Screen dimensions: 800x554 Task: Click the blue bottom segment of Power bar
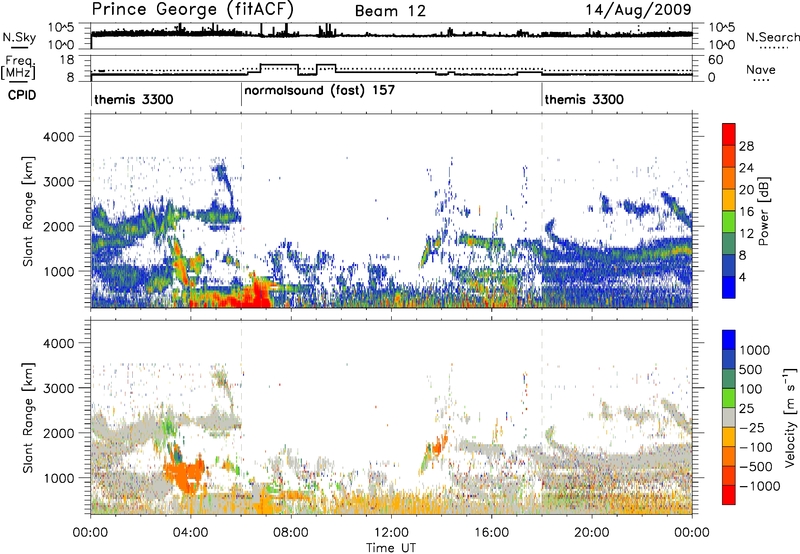(x=729, y=287)
